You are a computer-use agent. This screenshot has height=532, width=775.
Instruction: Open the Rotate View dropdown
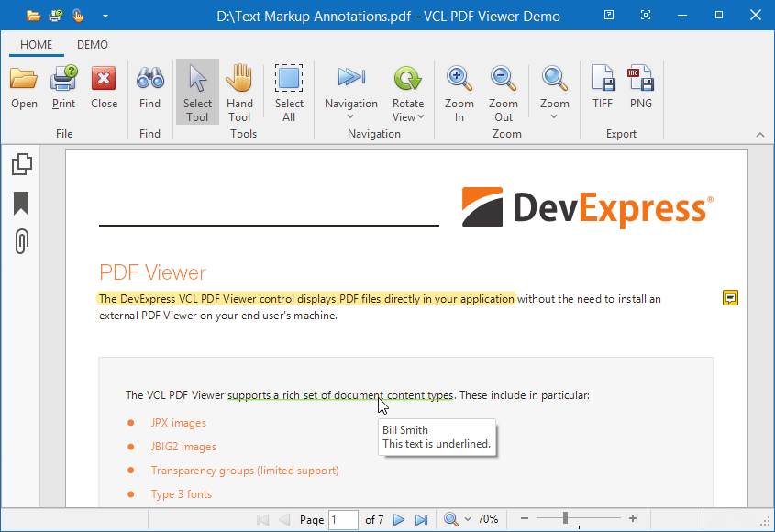(408, 92)
